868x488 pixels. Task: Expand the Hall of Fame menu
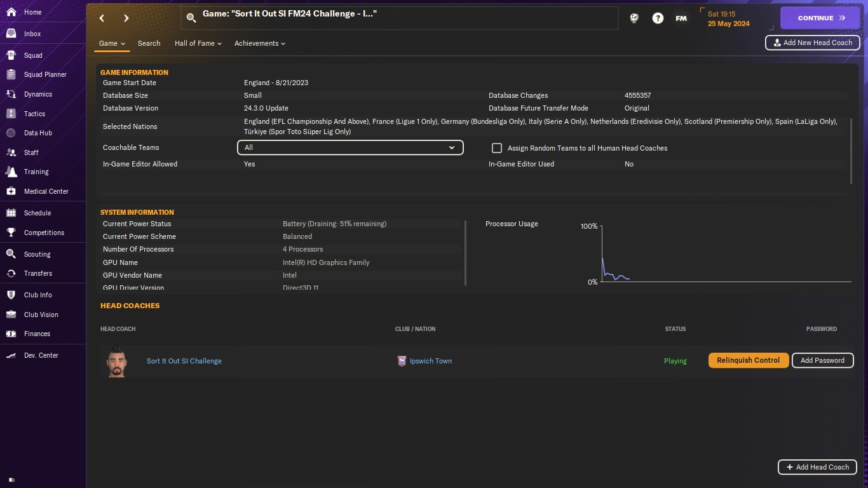pos(198,43)
